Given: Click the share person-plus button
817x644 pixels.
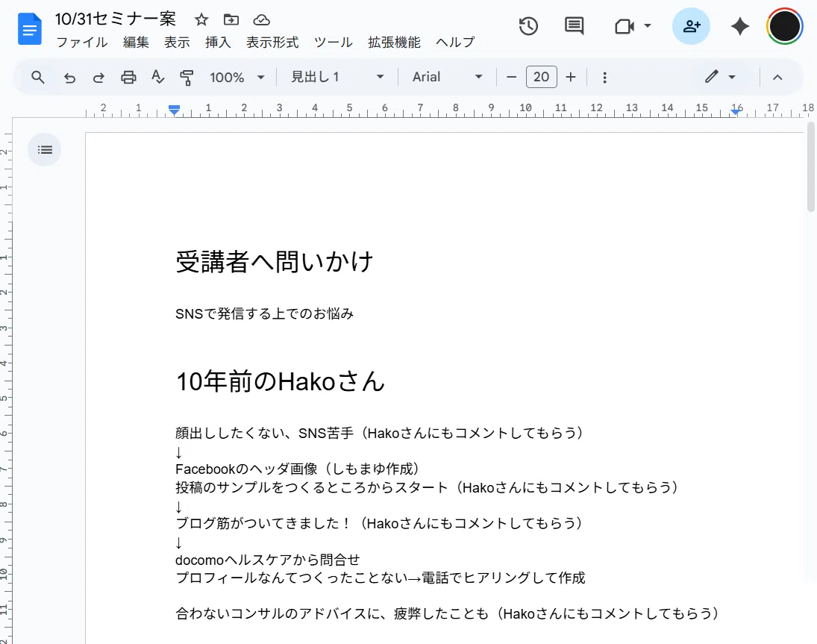Looking at the screenshot, I should pos(691,26).
